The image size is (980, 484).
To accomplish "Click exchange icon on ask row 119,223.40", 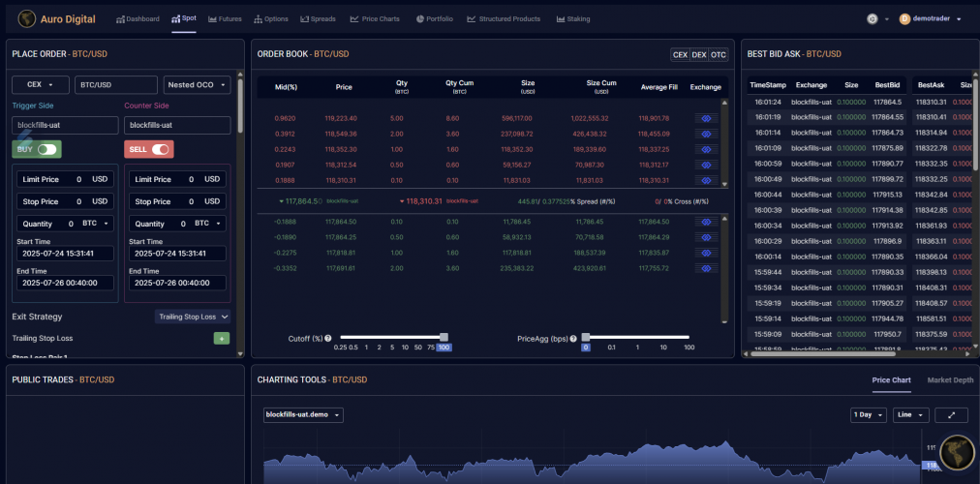I will (706, 118).
